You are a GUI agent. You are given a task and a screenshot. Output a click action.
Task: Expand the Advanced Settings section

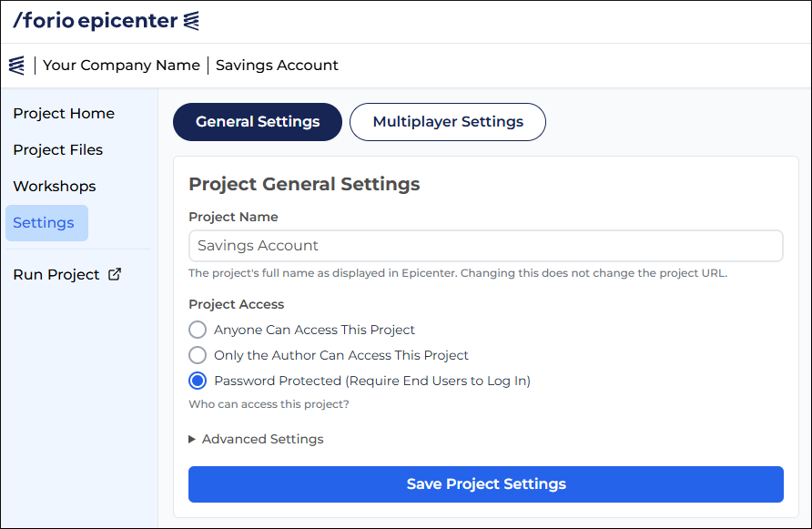(256, 439)
